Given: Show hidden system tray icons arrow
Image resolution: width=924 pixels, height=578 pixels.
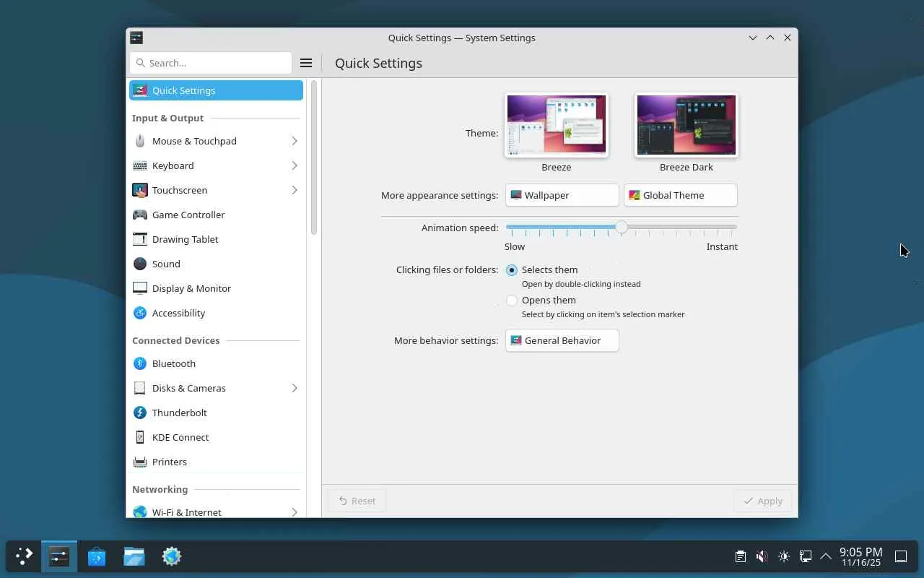Looking at the screenshot, I should [x=826, y=556].
